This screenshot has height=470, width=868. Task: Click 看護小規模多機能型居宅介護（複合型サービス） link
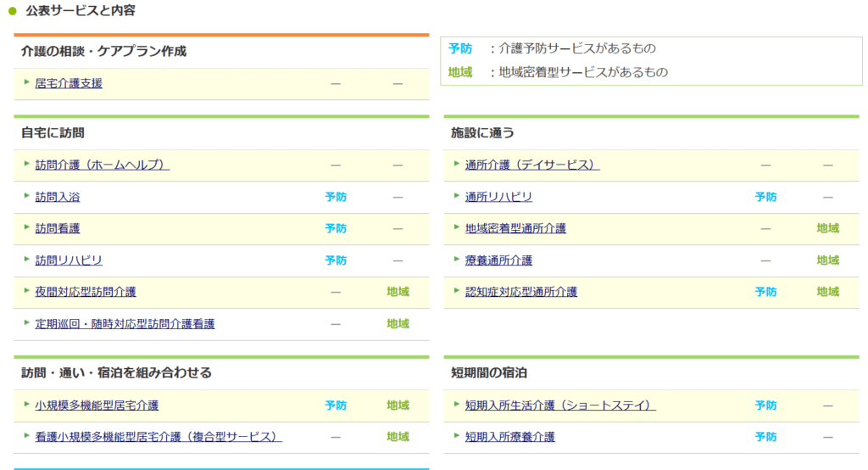click(x=159, y=437)
